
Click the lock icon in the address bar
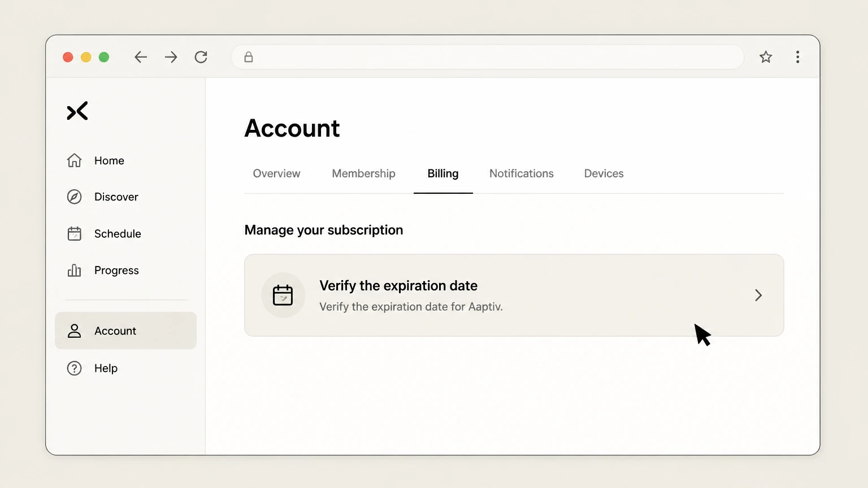pyautogui.click(x=249, y=57)
